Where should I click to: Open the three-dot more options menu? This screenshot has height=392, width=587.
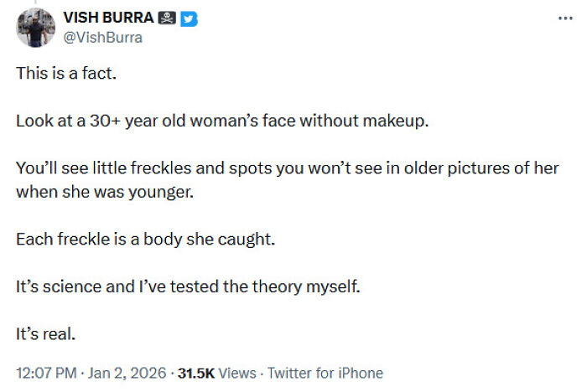point(564,18)
